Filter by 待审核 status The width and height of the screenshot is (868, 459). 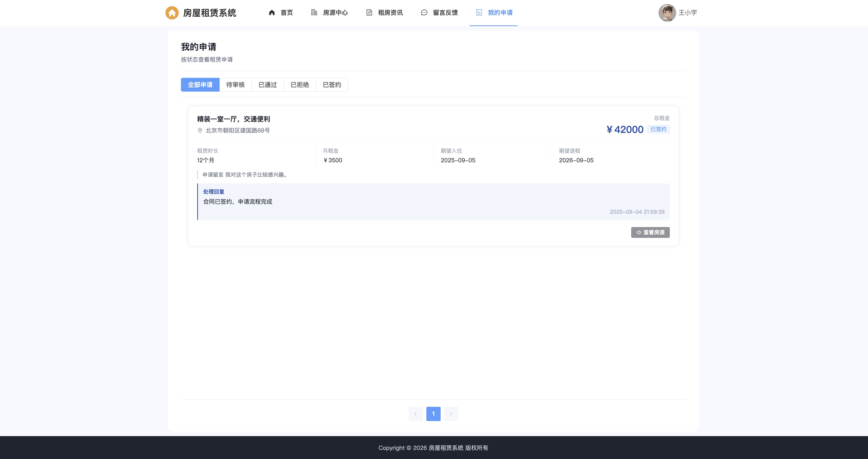(x=236, y=85)
